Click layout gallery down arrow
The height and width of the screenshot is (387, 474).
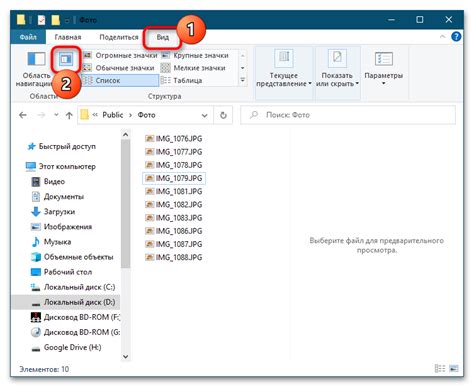243,68
